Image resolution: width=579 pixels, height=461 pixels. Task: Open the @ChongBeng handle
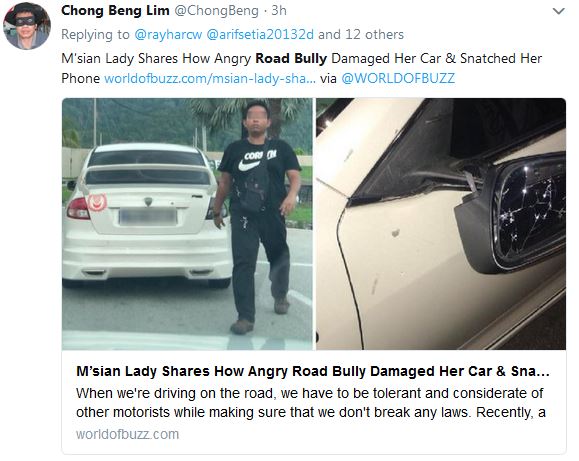(216, 11)
